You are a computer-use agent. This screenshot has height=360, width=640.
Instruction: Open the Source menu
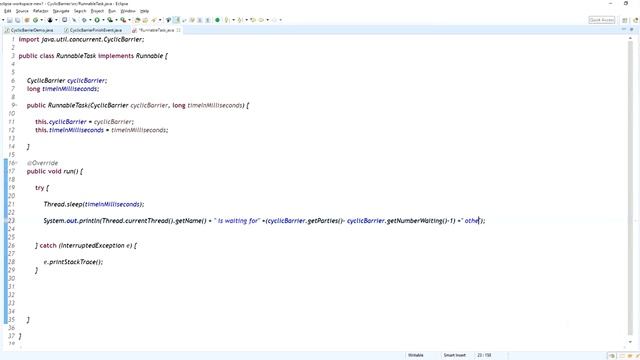click(x=22, y=11)
